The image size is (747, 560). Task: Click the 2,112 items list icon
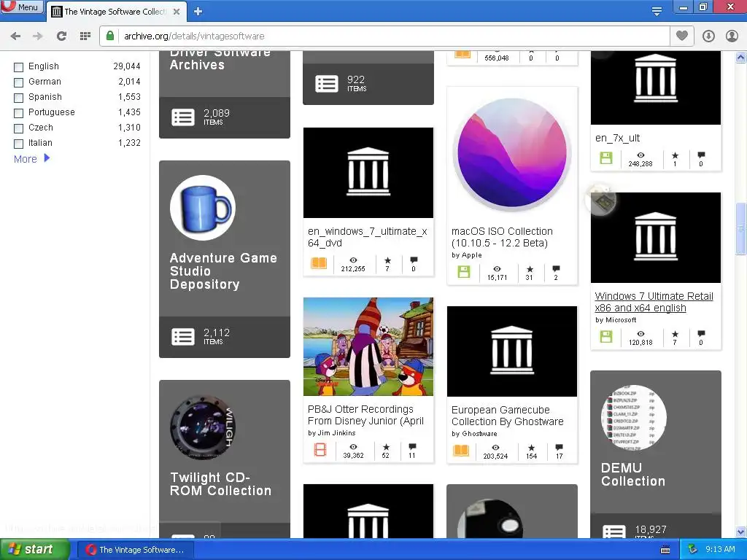point(183,337)
